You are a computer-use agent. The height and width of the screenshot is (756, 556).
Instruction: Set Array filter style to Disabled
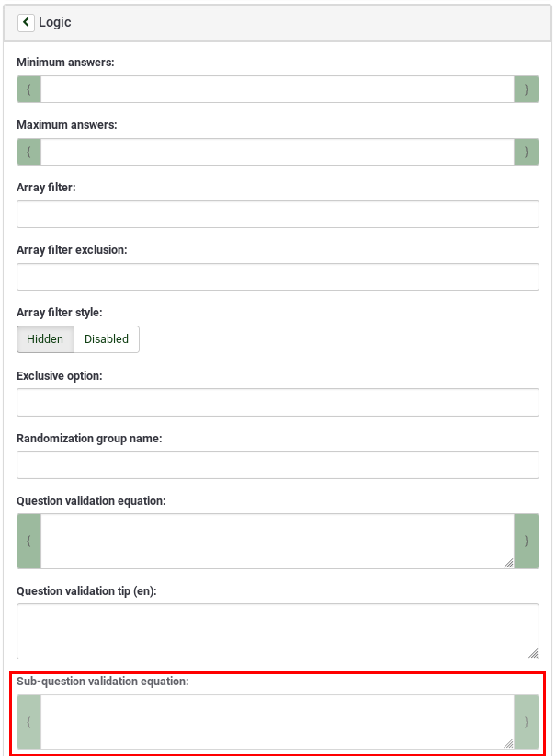point(107,339)
